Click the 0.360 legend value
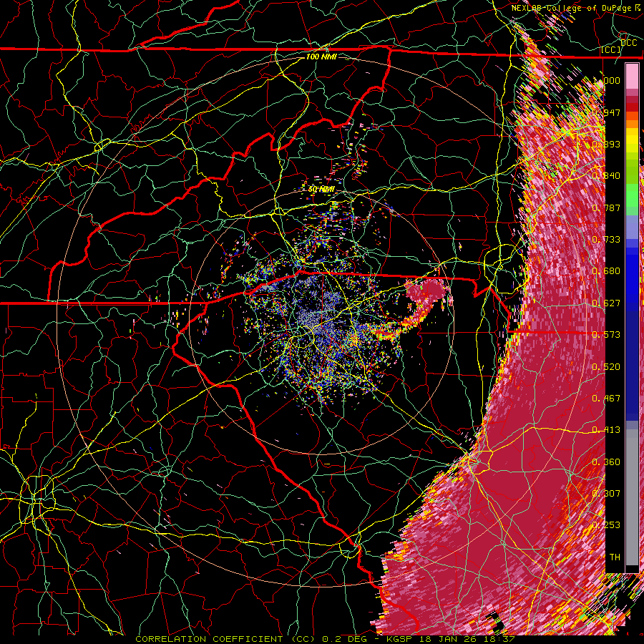The image size is (644, 644). point(607,462)
